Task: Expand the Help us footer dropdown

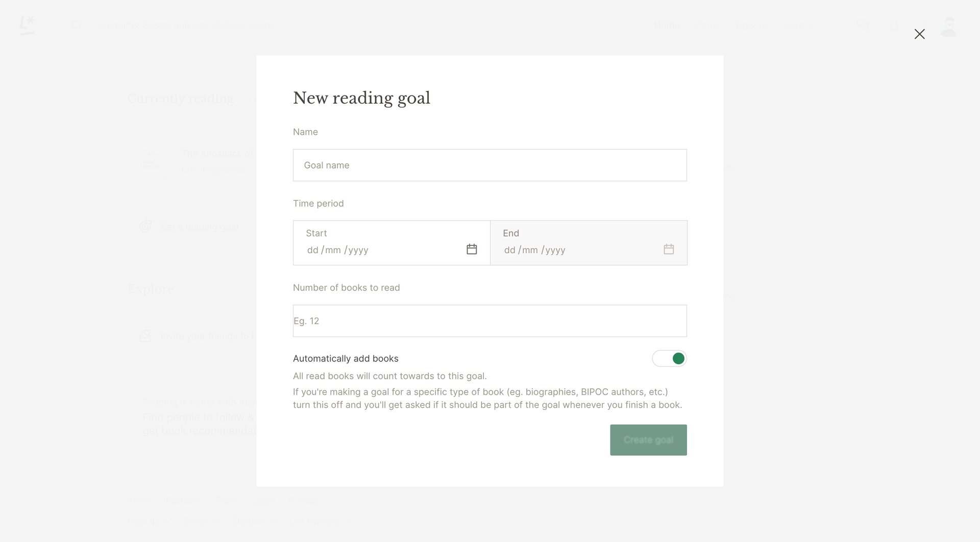Action: pyautogui.click(x=148, y=521)
